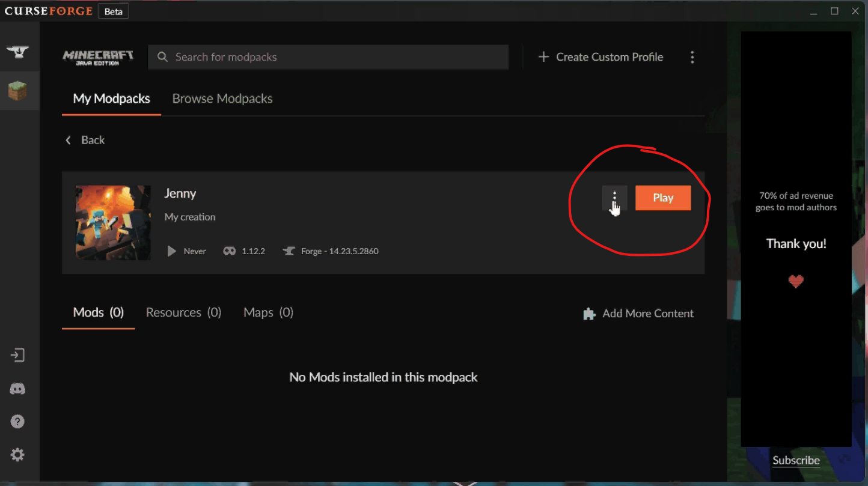868x486 pixels.
Task: Click the Play button for Jenny
Action: tap(663, 198)
